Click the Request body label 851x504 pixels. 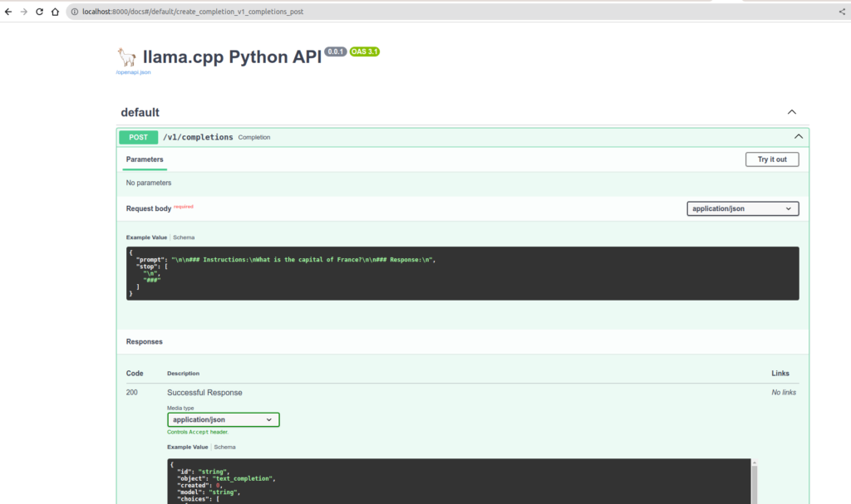point(149,209)
